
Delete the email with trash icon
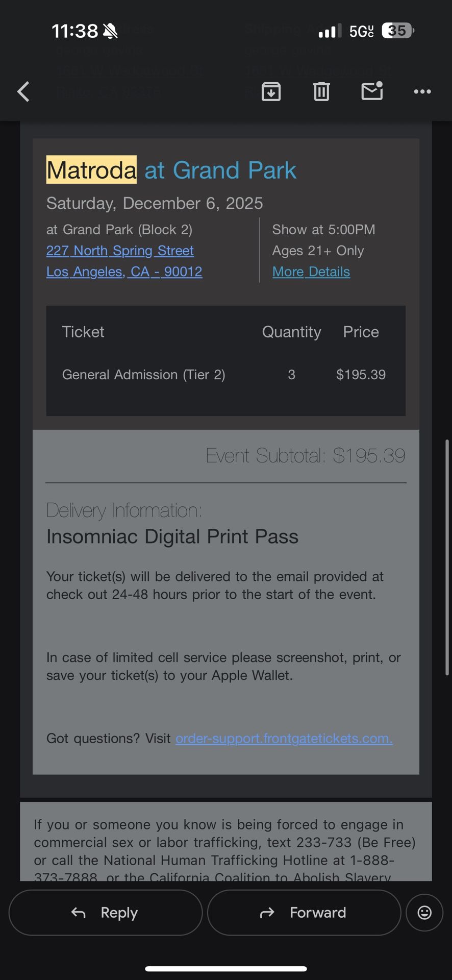pyautogui.click(x=321, y=92)
